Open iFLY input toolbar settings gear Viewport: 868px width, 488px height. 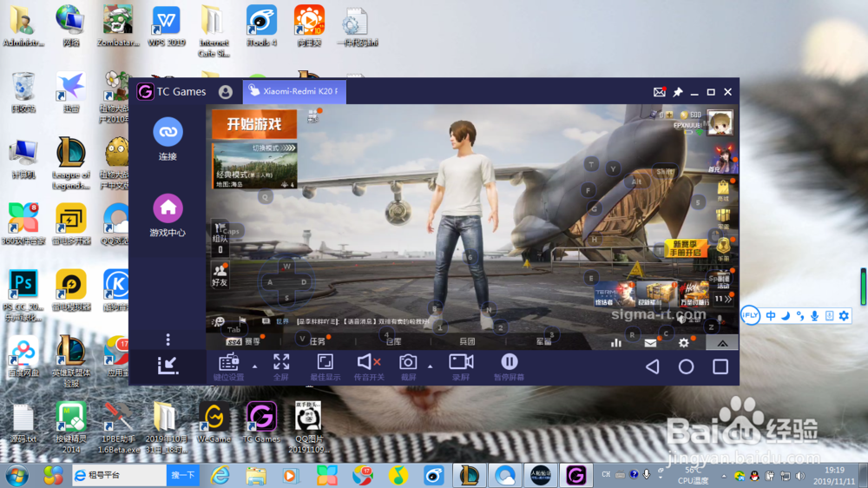coord(844,316)
